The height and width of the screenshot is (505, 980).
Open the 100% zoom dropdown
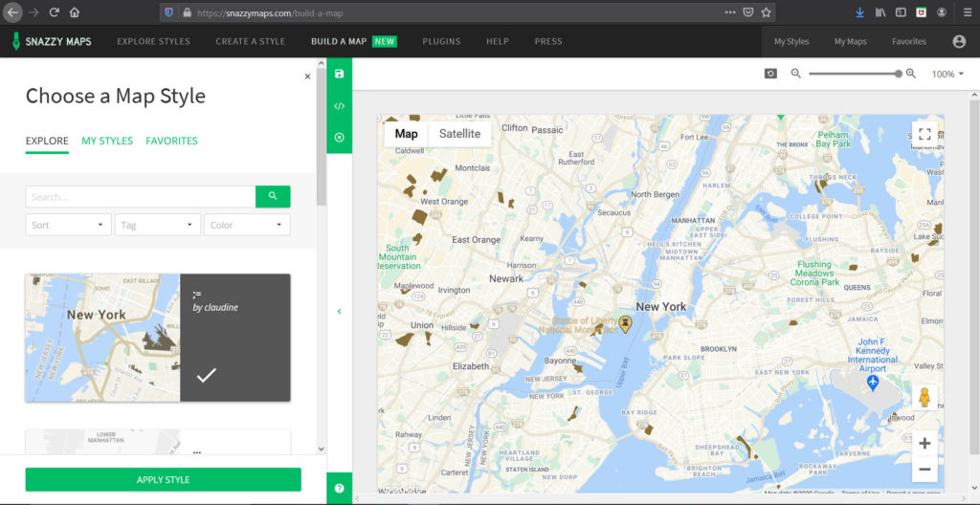coord(947,74)
